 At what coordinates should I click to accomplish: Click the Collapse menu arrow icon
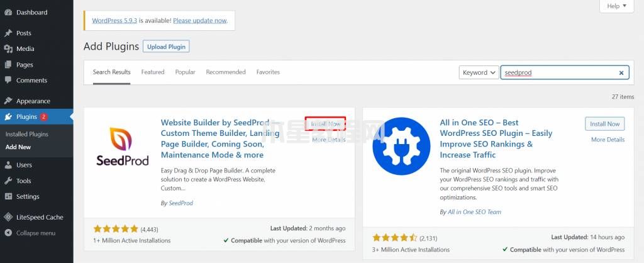point(8,233)
